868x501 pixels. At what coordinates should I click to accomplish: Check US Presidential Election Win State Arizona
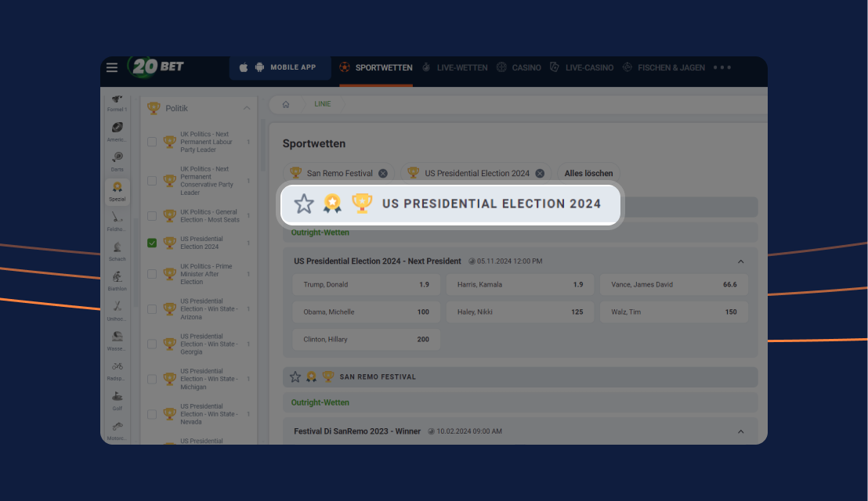(x=152, y=309)
